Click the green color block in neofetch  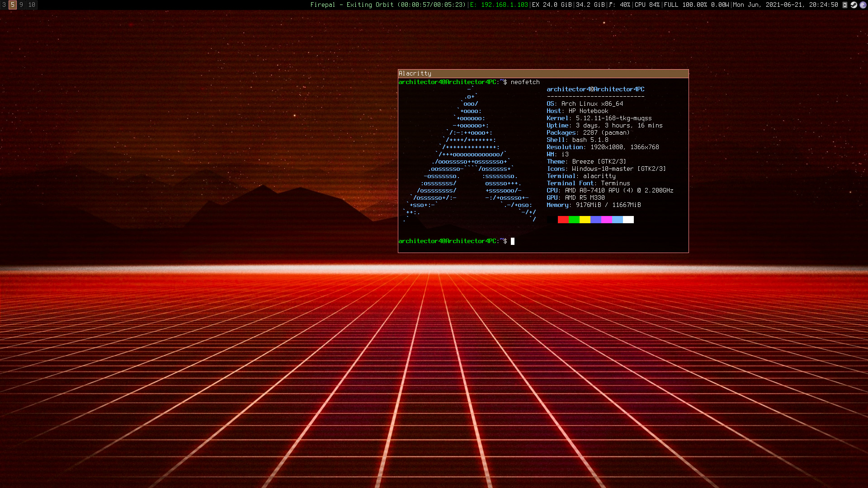pyautogui.click(x=574, y=220)
